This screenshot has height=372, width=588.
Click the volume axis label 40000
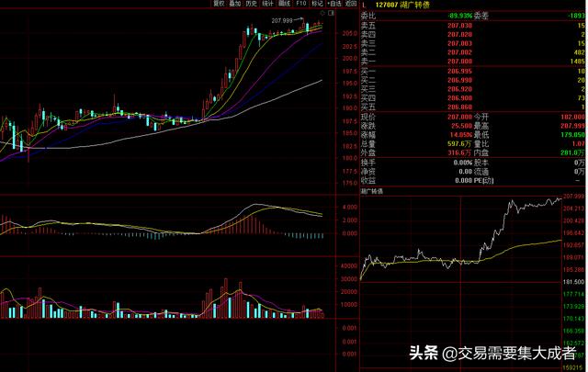[349, 266]
